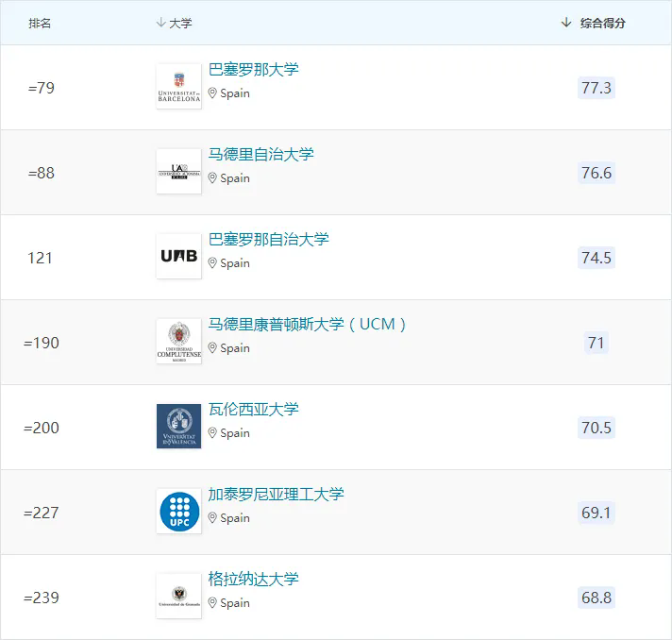Viewport: 672px width, 640px height.
Task: Click the rank =79 cell
Action: click(x=42, y=88)
